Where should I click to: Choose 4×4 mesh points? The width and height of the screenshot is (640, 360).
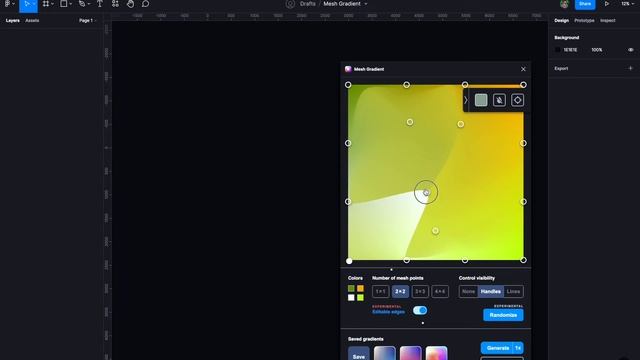(440, 291)
